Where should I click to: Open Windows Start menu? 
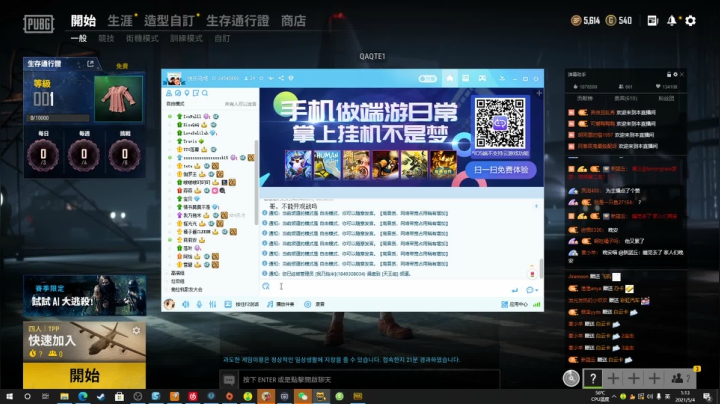pos(9,396)
